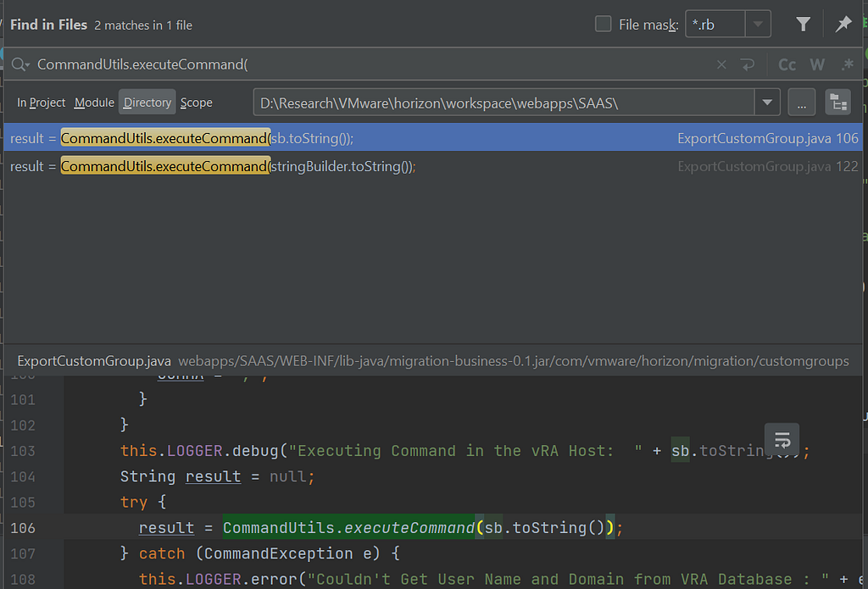Open the File mask *.rb dropdown
The image size is (868, 589).
tap(758, 25)
